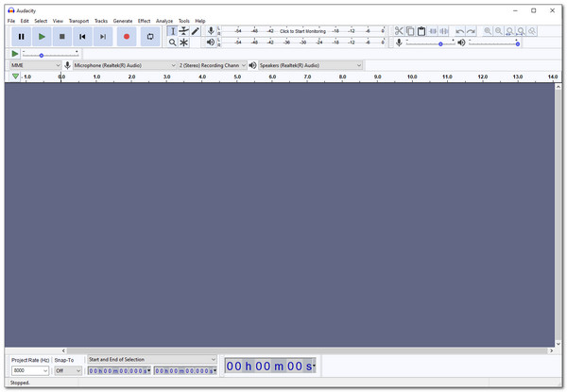Click the Redo arrow
The width and height of the screenshot is (567, 392).
click(471, 31)
